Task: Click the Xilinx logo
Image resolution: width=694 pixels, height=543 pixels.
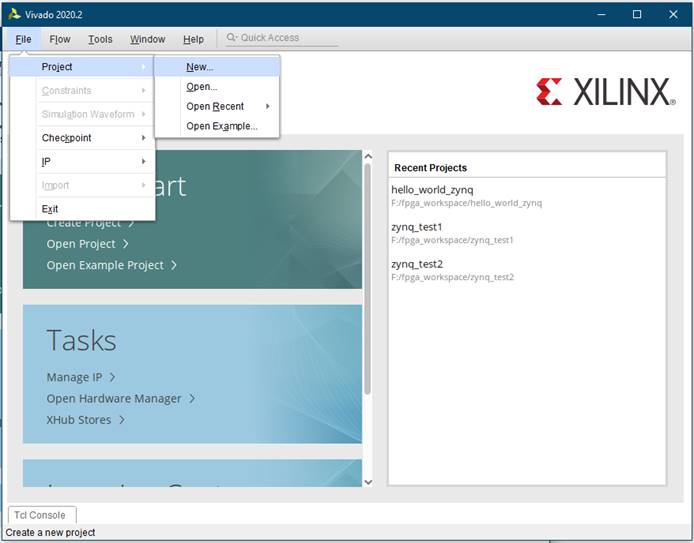Action: [603, 92]
